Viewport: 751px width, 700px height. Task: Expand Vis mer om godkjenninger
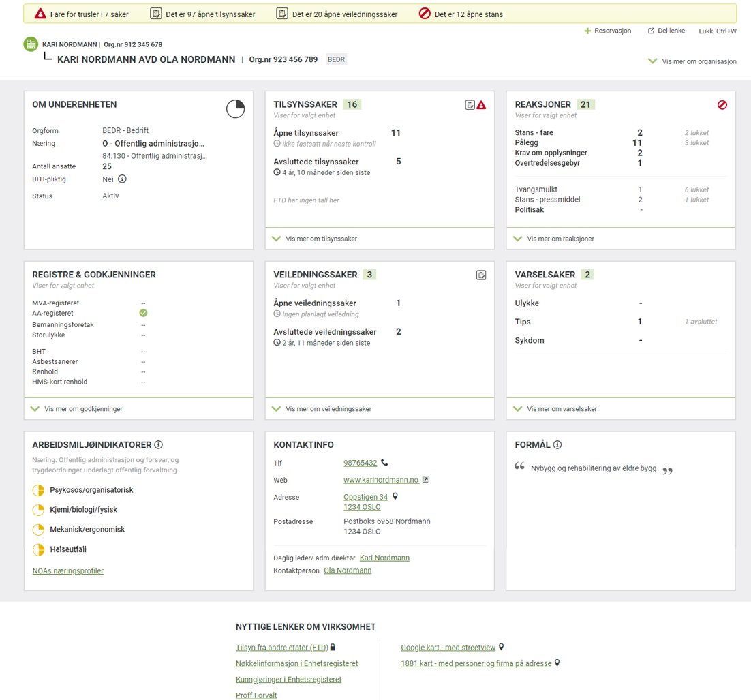click(83, 409)
